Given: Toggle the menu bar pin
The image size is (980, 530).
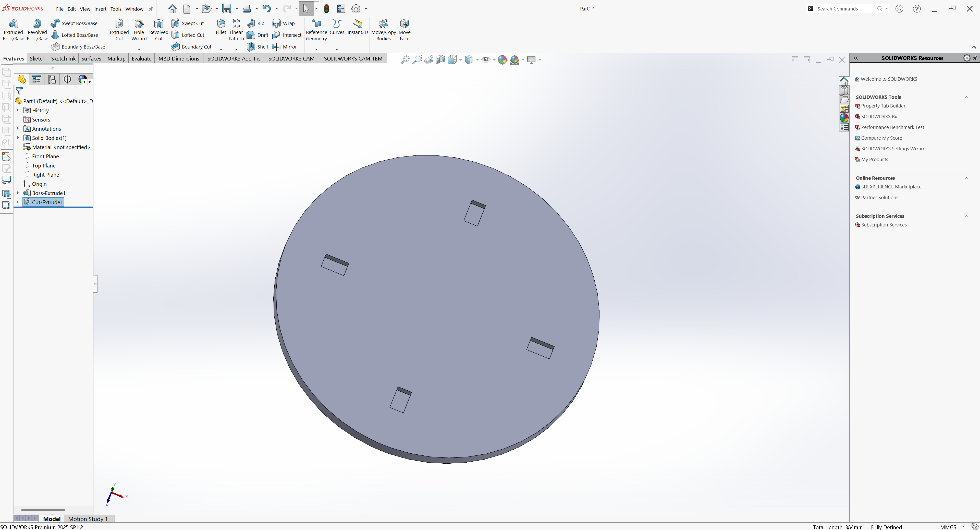Looking at the screenshot, I should (151, 9).
